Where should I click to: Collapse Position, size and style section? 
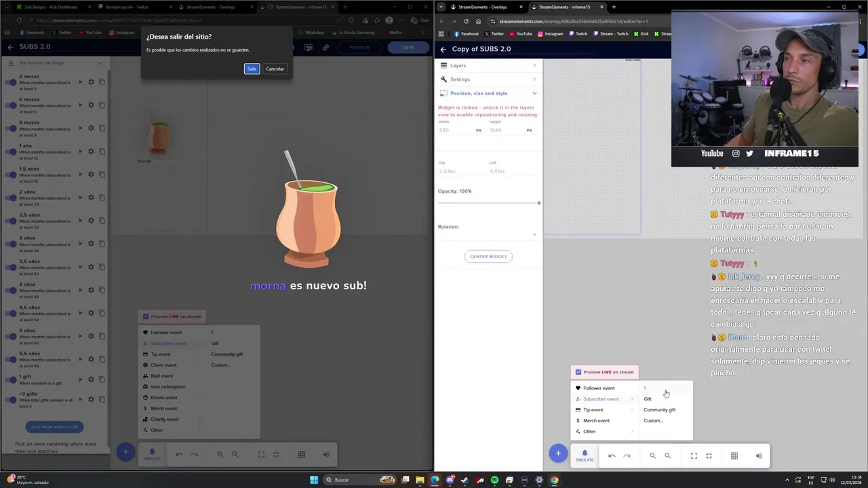488,93
